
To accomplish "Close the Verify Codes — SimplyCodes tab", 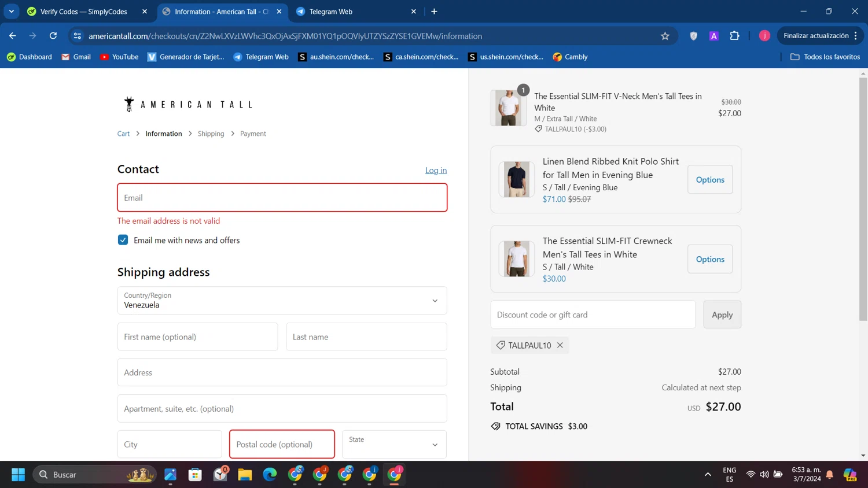I will coord(145,12).
